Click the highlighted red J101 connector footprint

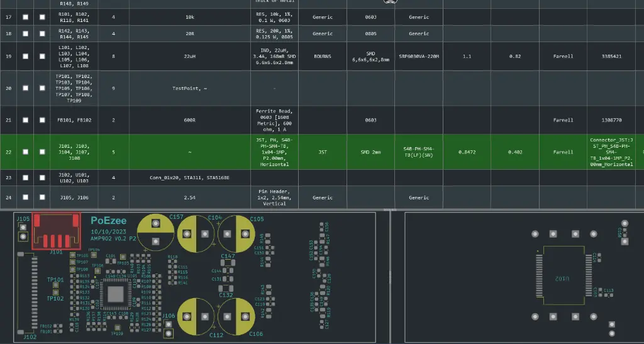57,231
